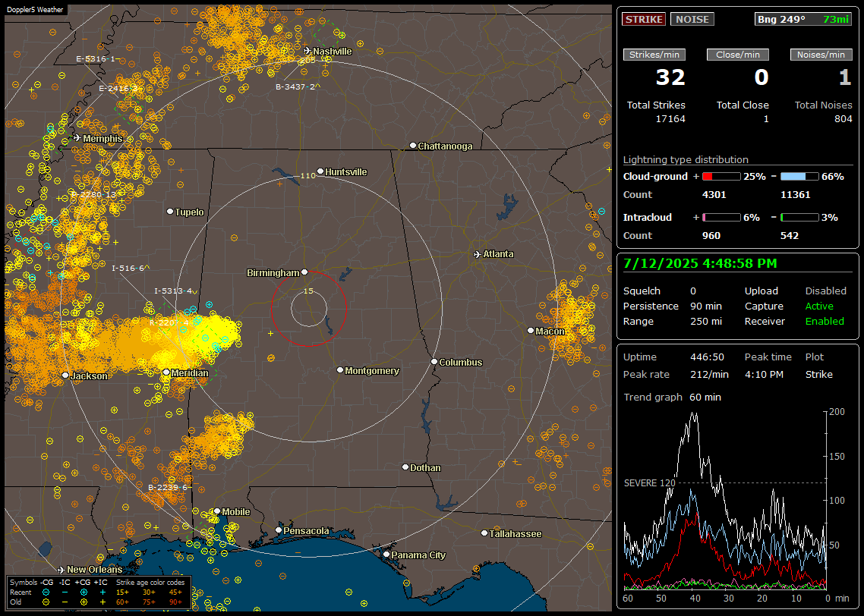Image resolution: width=864 pixels, height=616 pixels.
Task: Click the Doppler5 Weather title label
Action: point(35,9)
